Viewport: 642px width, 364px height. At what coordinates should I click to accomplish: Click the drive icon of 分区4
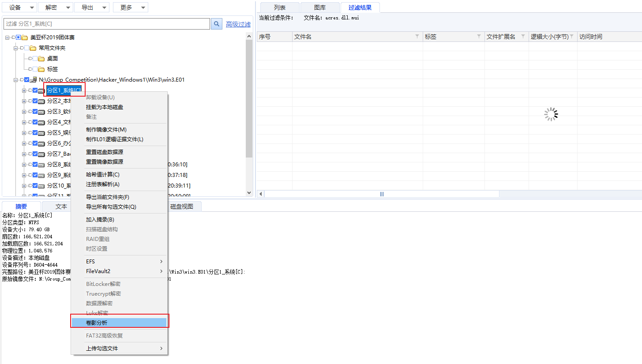[x=41, y=123]
